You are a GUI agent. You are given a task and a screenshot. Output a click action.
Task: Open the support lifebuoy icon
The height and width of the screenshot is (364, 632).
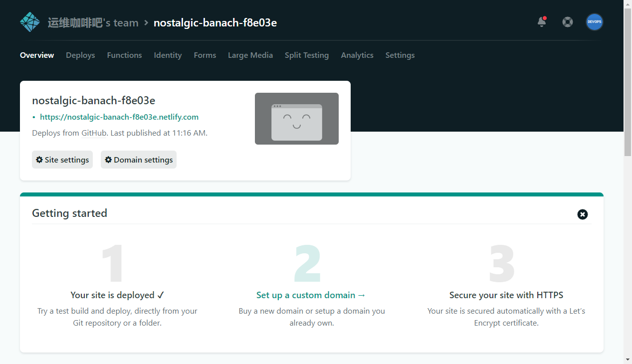click(568, 22)
